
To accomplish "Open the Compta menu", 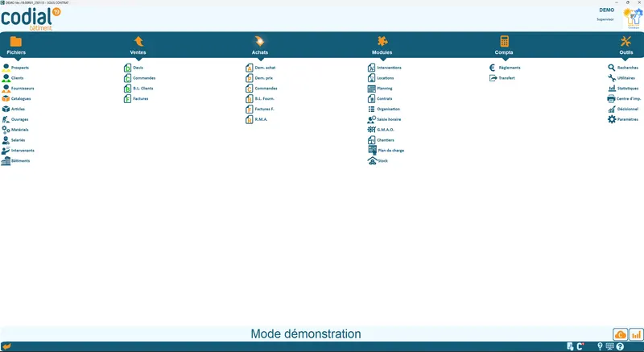I will 504,45.
